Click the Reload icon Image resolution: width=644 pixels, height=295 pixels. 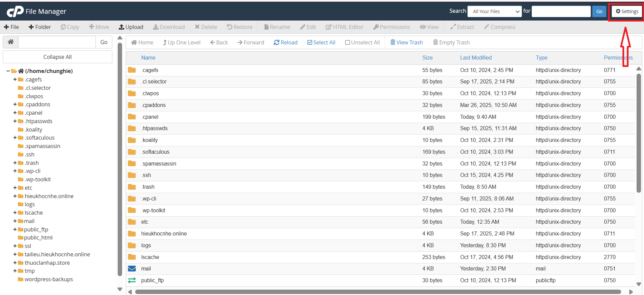276,42
